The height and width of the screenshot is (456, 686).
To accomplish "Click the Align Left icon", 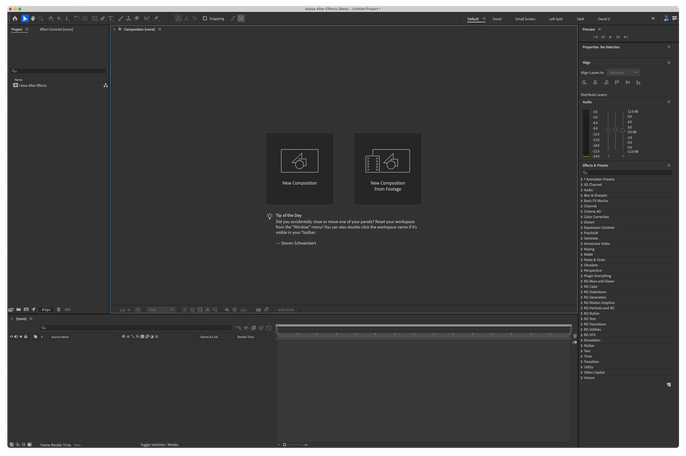I will click(584, 82).
